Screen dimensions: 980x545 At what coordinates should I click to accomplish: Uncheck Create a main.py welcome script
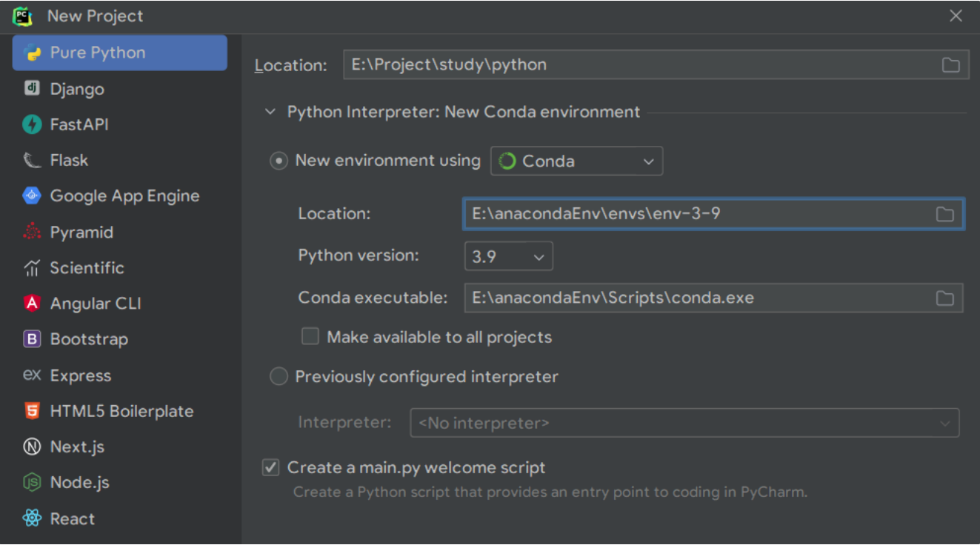pos(270,468)
